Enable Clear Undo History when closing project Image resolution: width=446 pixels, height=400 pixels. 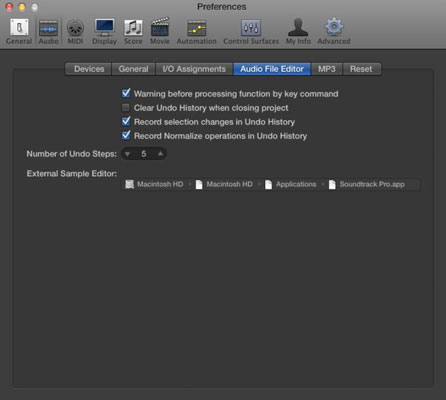click(x=126, y=107)
